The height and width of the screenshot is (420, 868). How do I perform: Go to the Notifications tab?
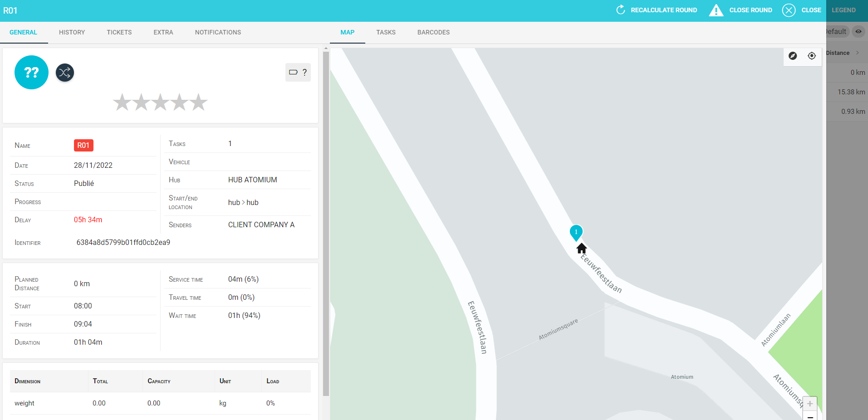[x=218, y=32]
